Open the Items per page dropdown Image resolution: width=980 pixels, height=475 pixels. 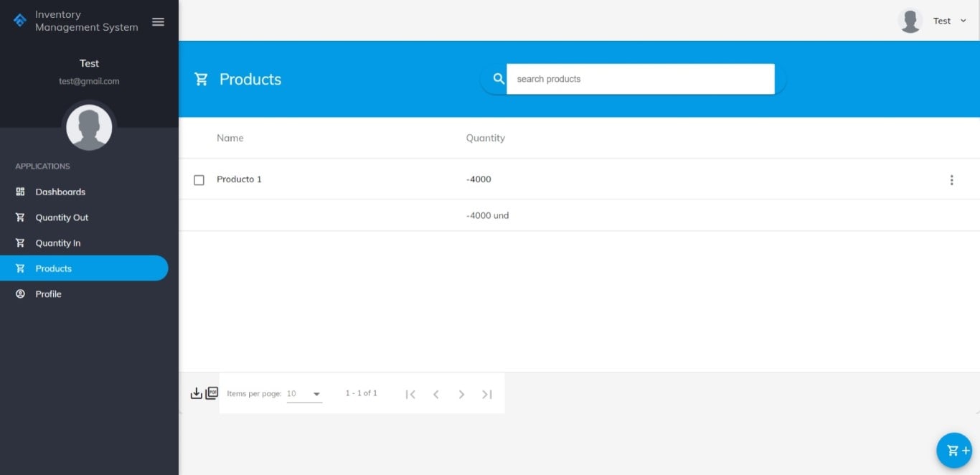click(x=304, y=394)
